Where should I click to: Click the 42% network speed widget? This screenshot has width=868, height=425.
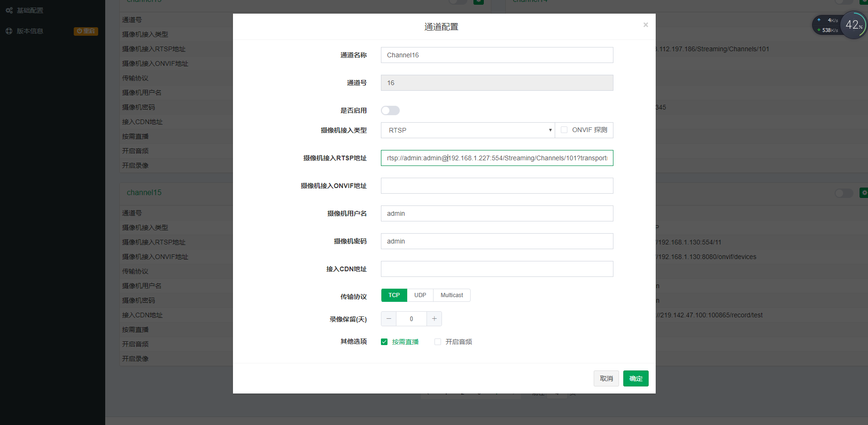point(839,25)
